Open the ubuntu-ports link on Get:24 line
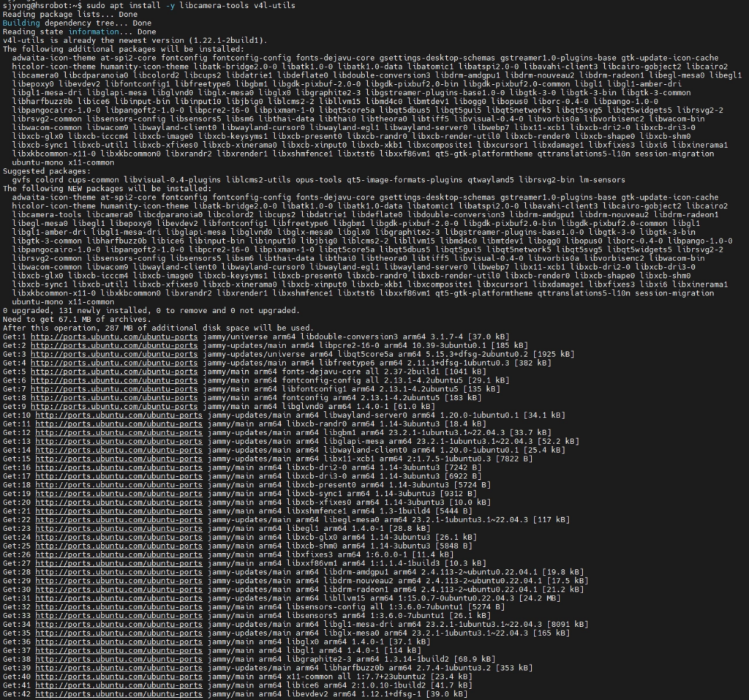 [119, 537]
